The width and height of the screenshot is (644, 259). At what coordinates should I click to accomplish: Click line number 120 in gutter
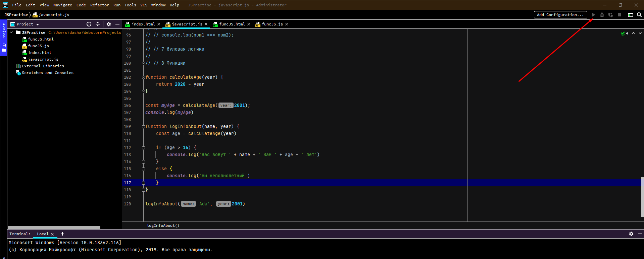(128, 204)
